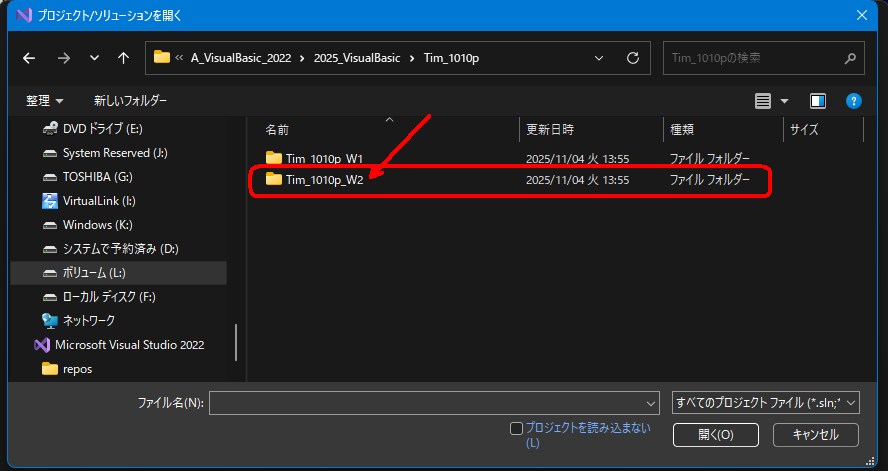Viewport: 888px width, 471px height.
Task: Open the 整理 organize menu
Action: [x=45, y=101]
